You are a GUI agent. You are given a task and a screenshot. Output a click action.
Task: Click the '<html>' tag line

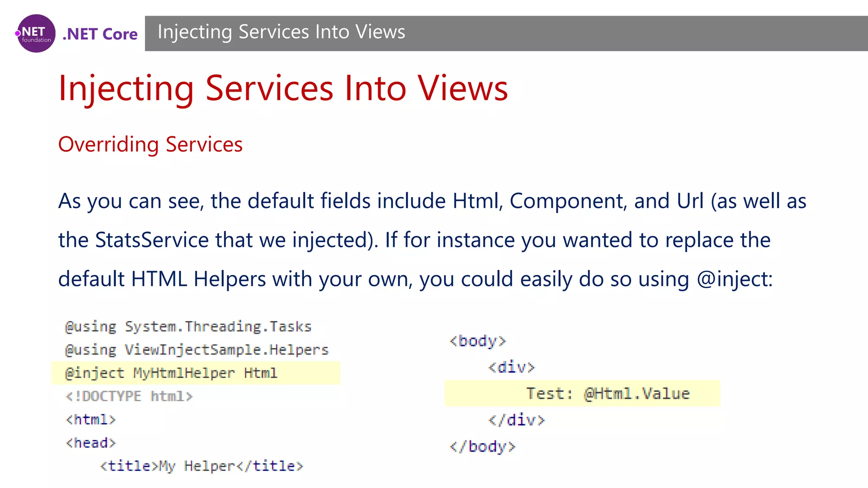tap(90, 419)
